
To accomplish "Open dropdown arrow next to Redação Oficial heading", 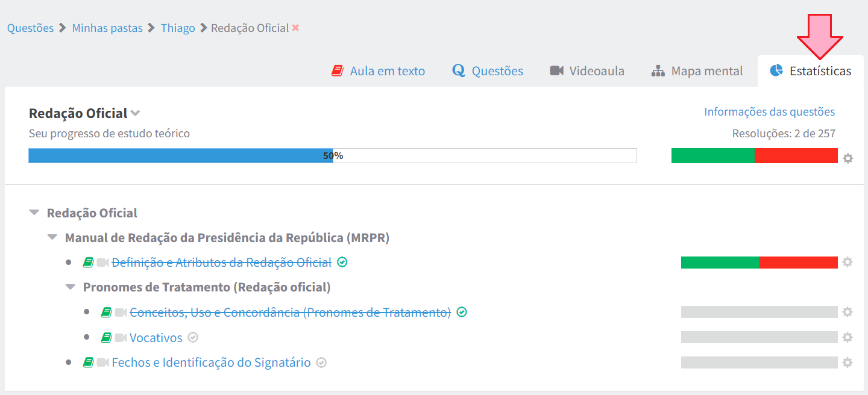I will [x=136, y=113].
